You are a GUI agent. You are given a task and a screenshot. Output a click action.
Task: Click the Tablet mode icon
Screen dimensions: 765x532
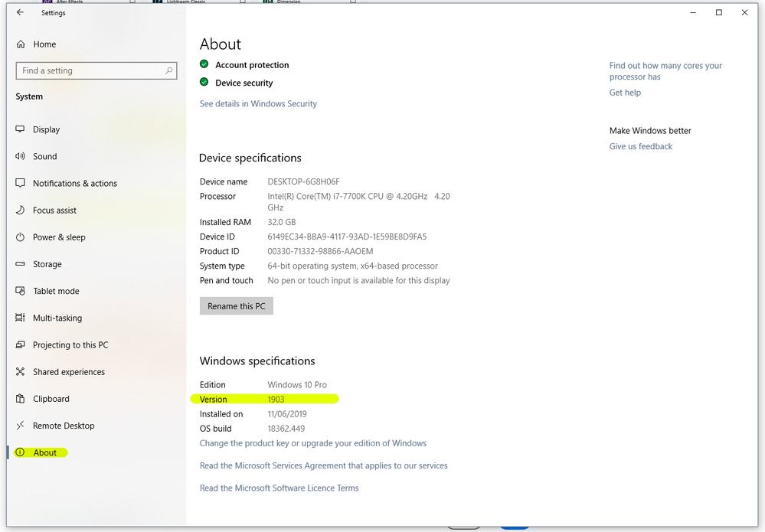(20, 291)
